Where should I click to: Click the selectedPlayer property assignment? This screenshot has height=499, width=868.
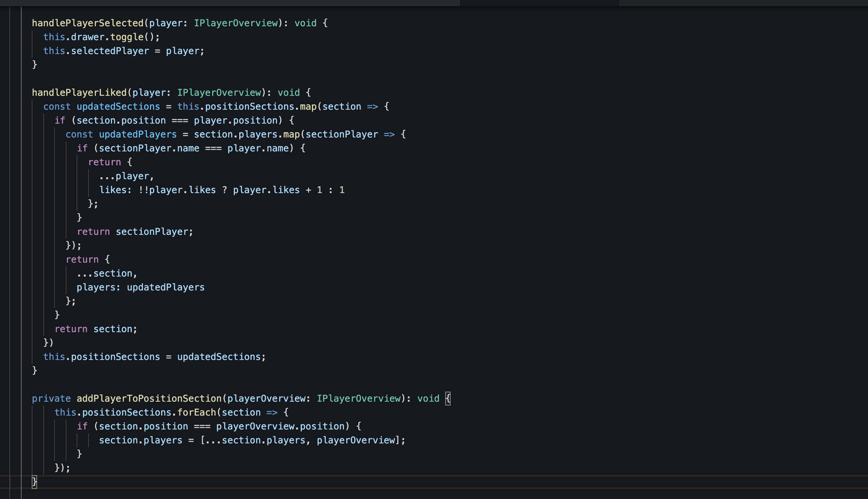[110, 51]
